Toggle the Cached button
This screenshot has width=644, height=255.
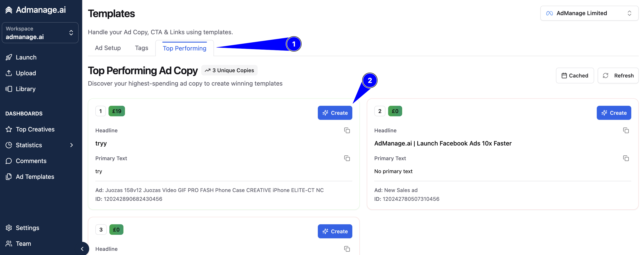point(575,75)
